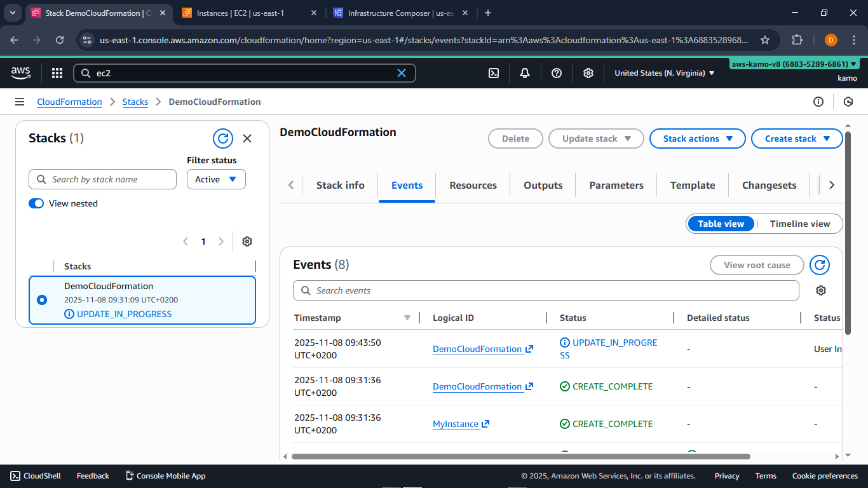Open the Events table preferences gear
The height and width of the screenshot is (488, 868).
click(x=821, y=290)
